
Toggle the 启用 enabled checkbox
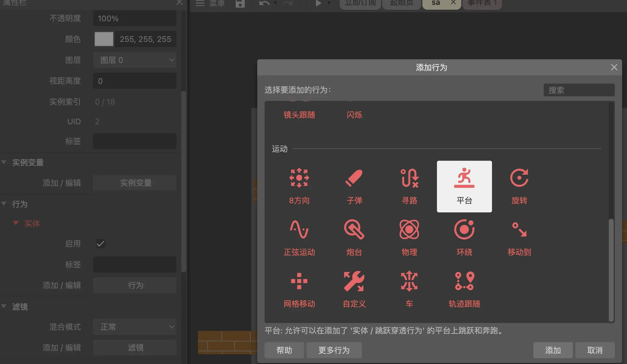(100, 244)
